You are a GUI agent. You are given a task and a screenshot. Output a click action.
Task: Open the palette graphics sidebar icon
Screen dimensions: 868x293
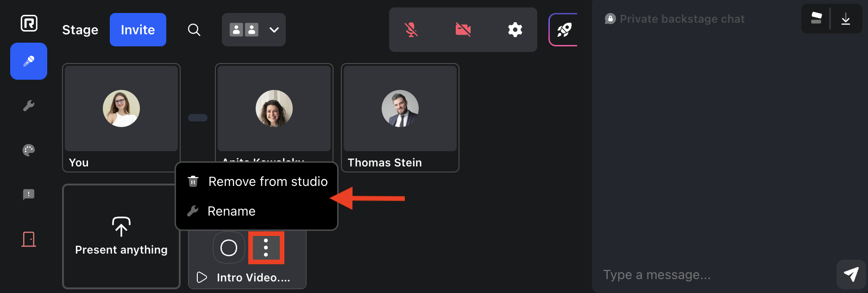(29, 150)
